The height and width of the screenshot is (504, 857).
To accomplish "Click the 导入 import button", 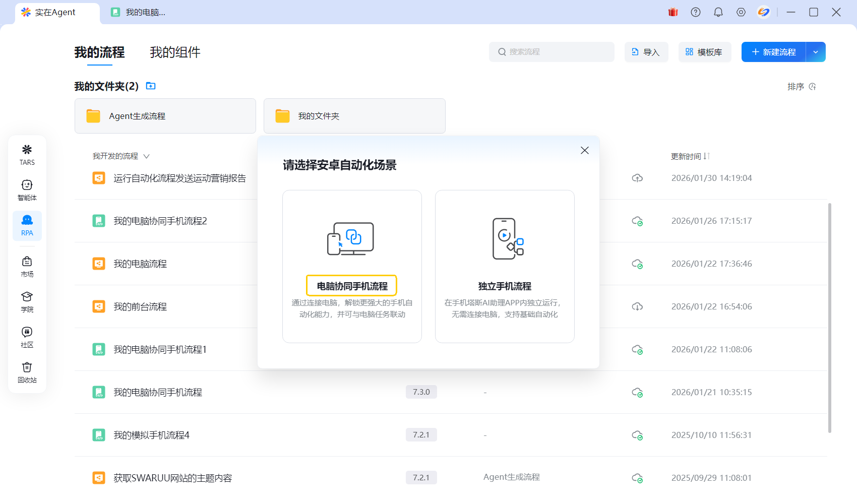I will (x=646, y=52).
